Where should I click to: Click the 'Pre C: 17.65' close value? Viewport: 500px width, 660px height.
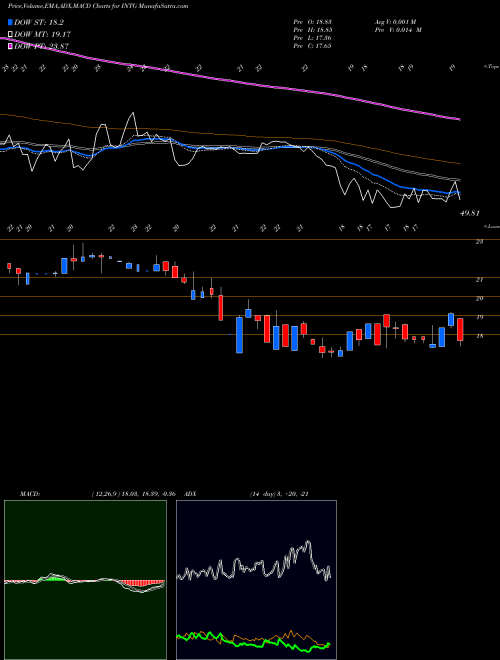tap(313, 46)
